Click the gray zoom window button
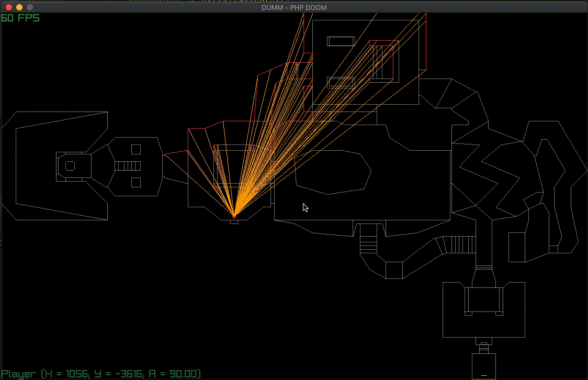The height and width of the screenshot is (380, 588). click(30, 7)
